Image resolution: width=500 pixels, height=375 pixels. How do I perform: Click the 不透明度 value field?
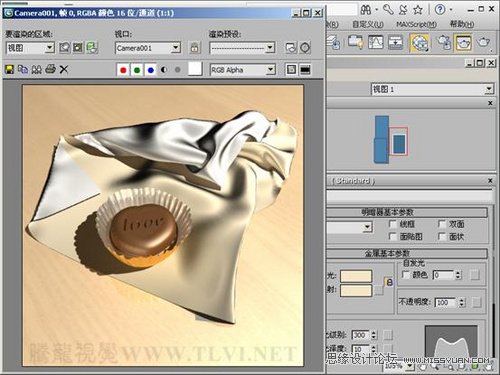point(445,303)
